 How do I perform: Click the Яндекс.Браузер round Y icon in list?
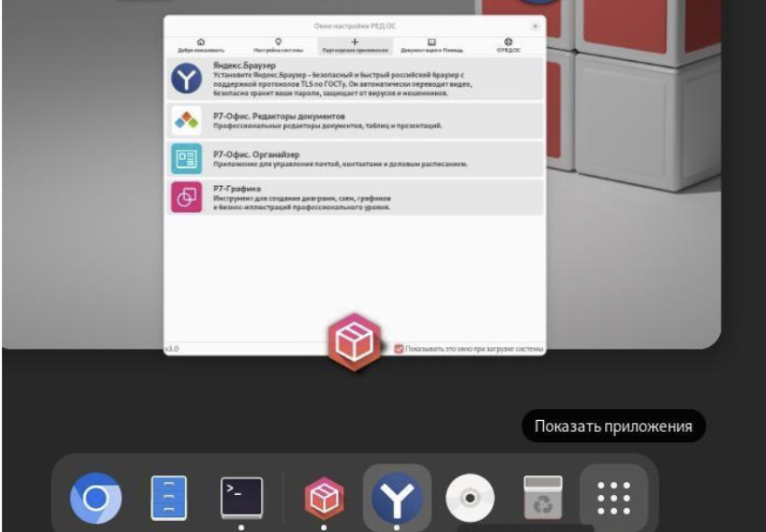coord(186,78)
